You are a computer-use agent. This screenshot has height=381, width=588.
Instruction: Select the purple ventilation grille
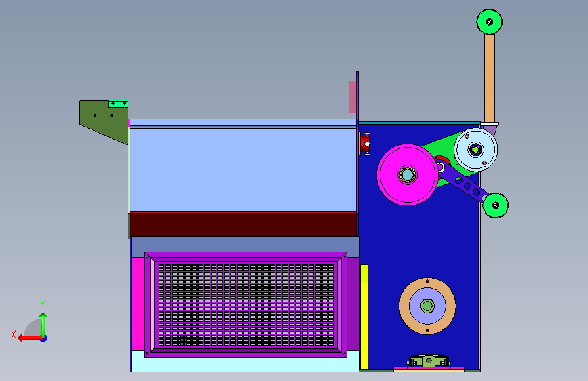pos(246,305)
